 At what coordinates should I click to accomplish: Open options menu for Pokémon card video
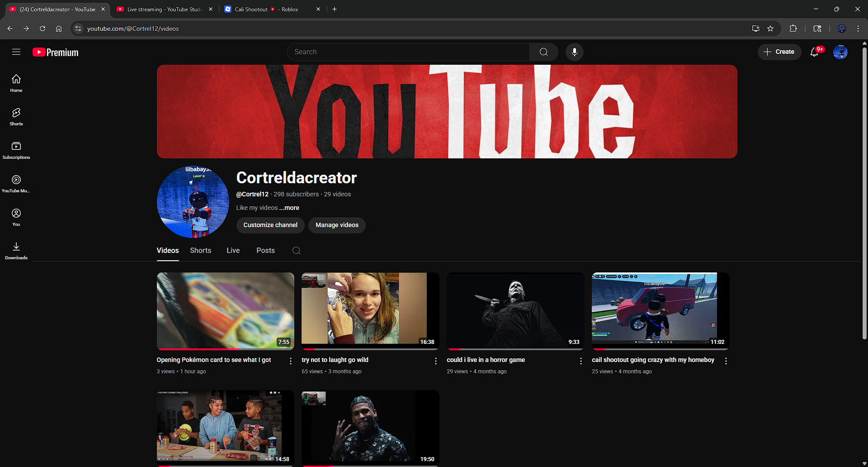[291, 361]
